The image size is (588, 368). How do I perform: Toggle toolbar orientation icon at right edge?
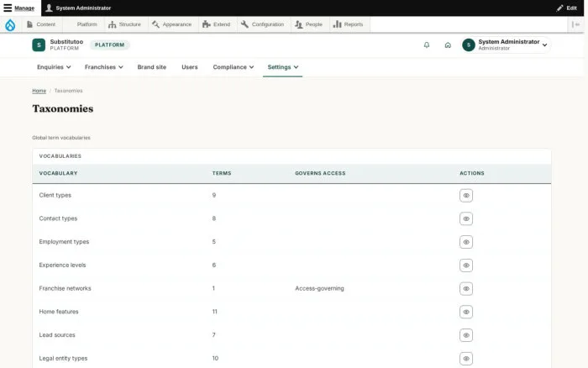(x=575, y=24)
